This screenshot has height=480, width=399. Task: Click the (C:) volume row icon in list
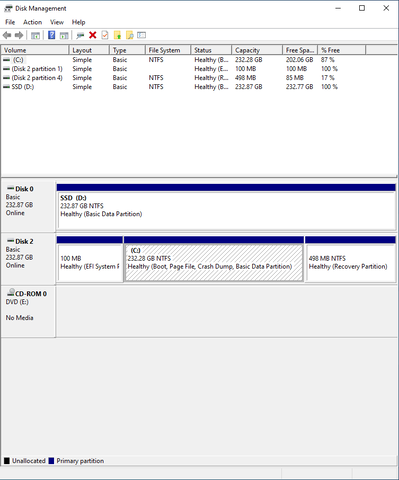pos(6,60)
